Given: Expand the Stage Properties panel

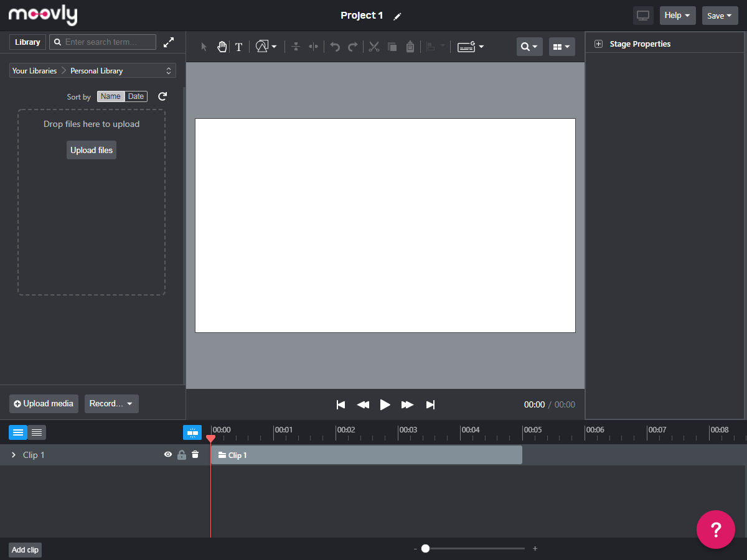Looking at the screenshot, I should pyautogui.click(x=599, y=44).
